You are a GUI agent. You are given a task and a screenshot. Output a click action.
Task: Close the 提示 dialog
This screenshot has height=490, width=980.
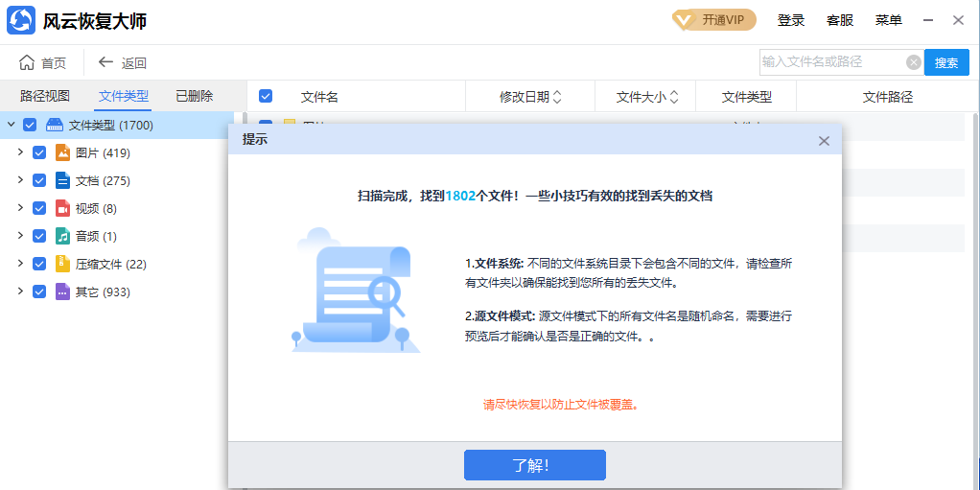tap(824, 141)
